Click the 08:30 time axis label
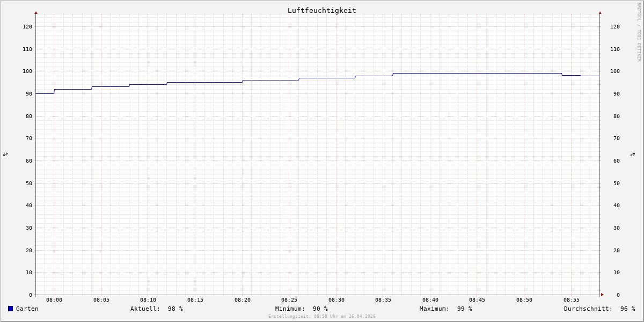Image resolution: width=644 pixels, height=322 pixels. coord(336,300)
